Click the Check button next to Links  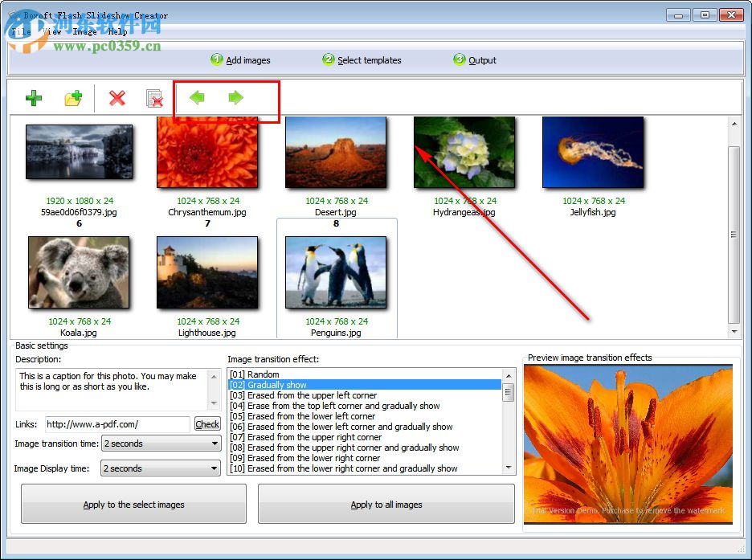[x=206, y=423]
